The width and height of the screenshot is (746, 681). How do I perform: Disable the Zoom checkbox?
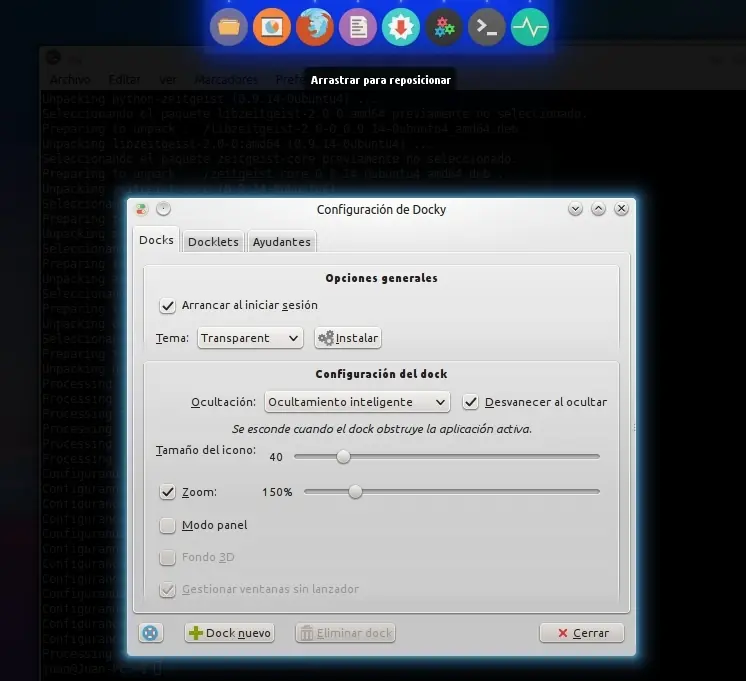tap(167, 492)
